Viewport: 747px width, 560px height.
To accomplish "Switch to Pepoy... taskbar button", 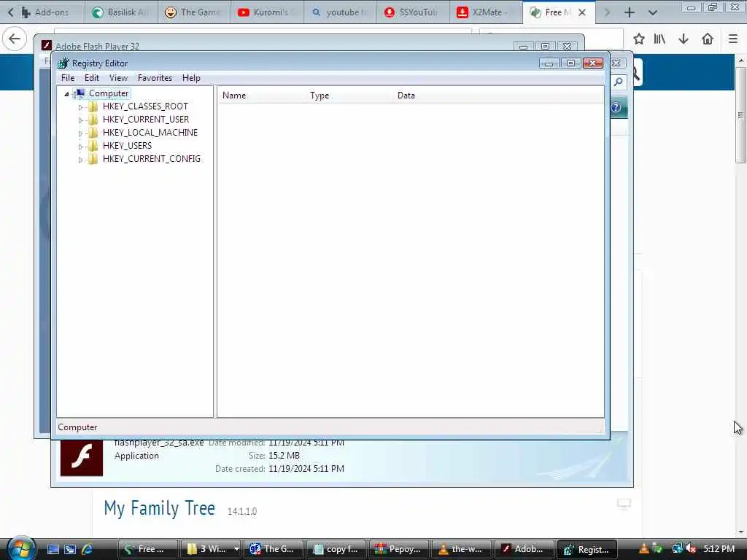I will [x=399, y=549].
